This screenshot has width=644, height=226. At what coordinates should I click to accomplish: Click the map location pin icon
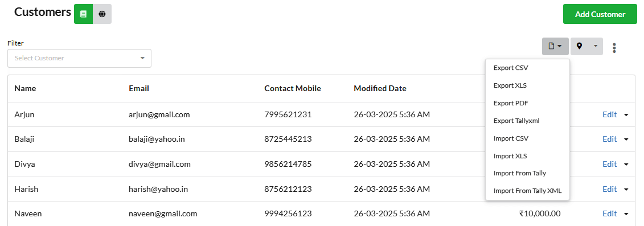click(579, 46)
